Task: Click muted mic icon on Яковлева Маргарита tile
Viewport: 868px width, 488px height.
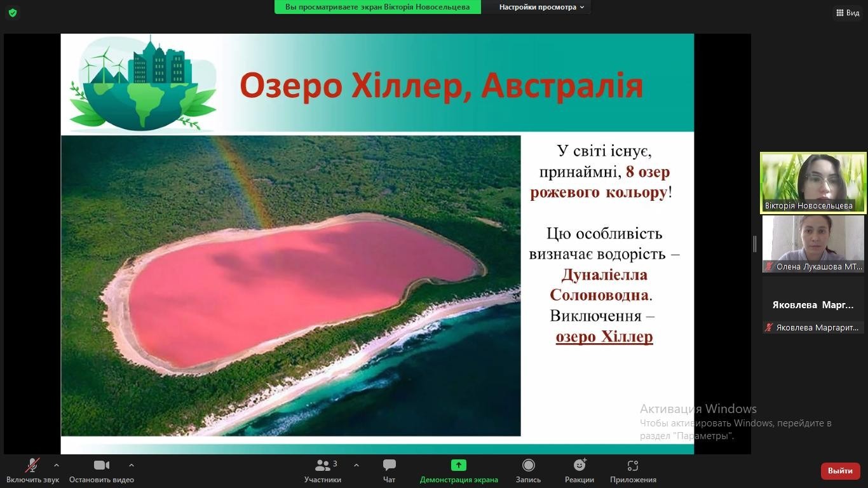Action: (x=769, y=328)
